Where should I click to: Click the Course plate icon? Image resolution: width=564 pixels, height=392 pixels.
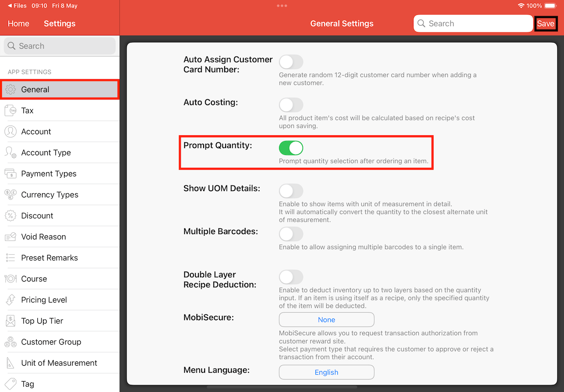point(11,279)
